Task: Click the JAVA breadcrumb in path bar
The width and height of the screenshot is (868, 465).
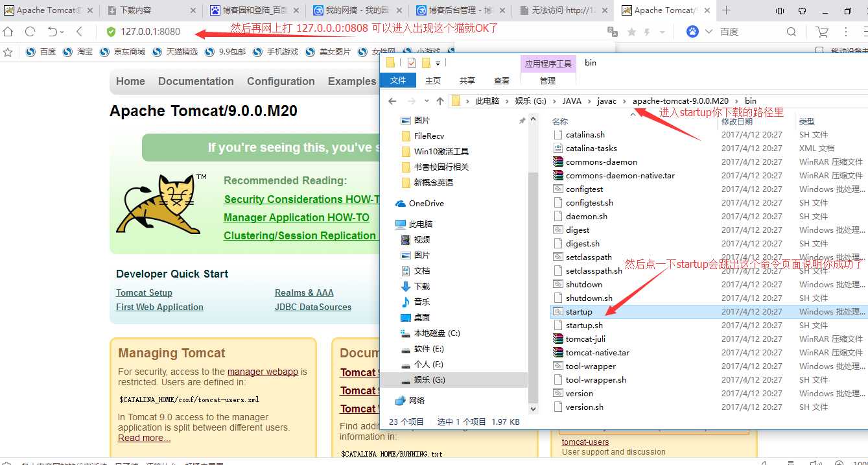Action: [x=572, y=101]
